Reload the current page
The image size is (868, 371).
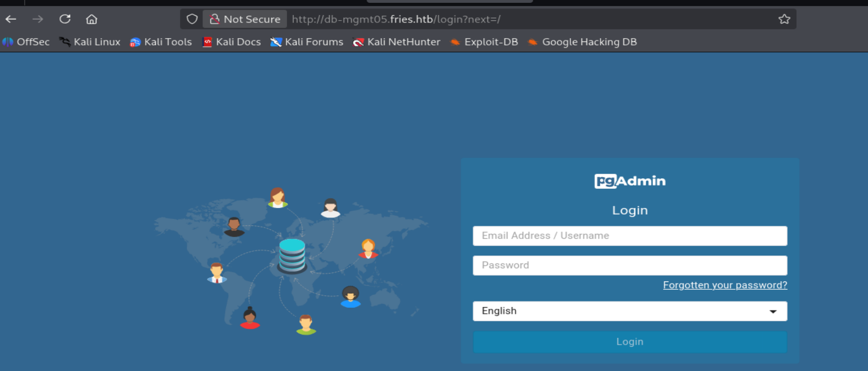(x=65, y=19)
